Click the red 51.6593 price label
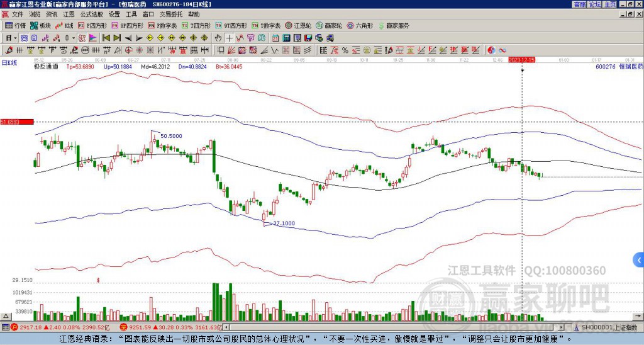 pyautogui.click(x=17, y=122)
